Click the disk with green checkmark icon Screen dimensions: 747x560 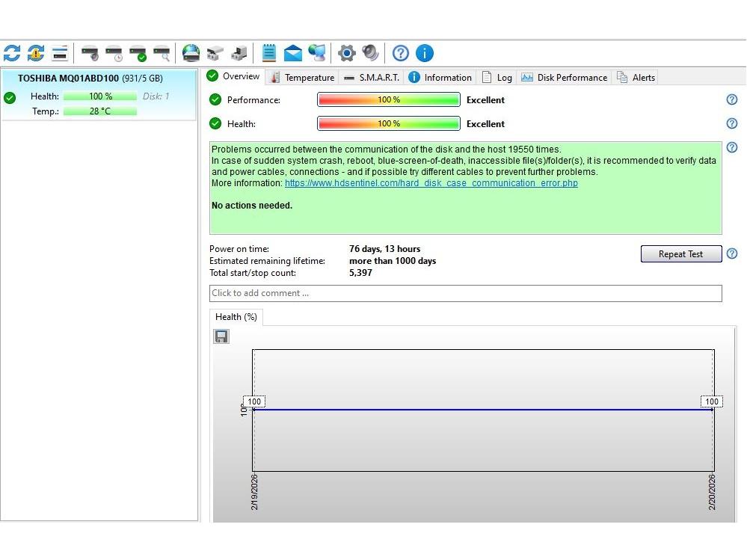click(138, 53)
